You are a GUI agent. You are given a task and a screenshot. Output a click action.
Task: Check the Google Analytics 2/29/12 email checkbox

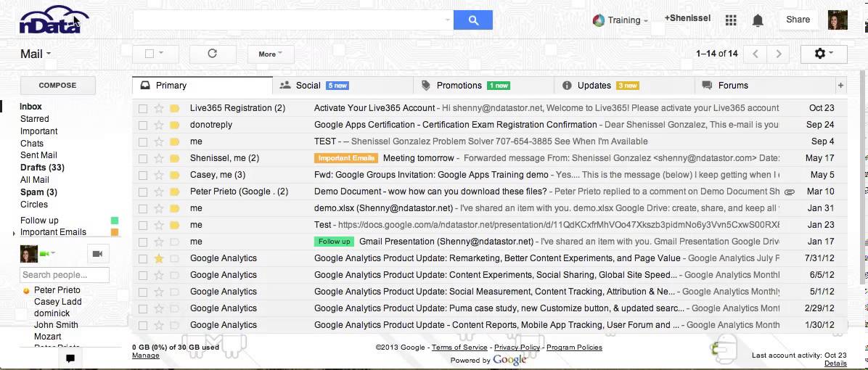[143, 308]
